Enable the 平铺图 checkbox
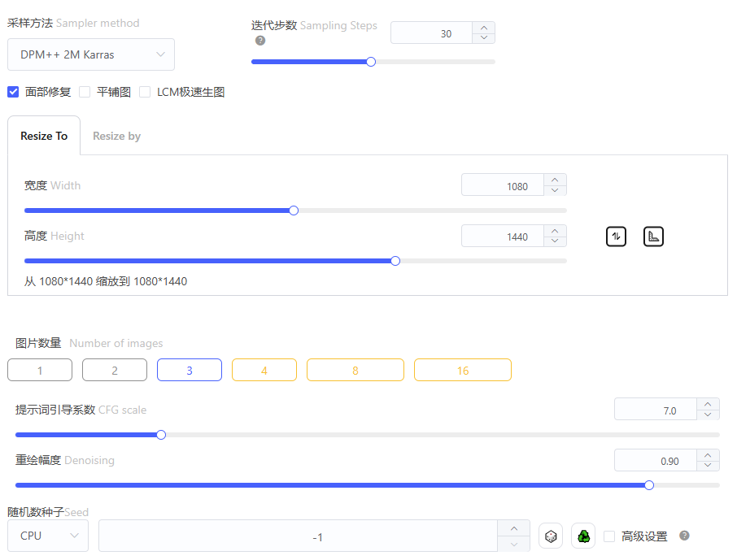 pyautogui.click(x=85, y=92)
